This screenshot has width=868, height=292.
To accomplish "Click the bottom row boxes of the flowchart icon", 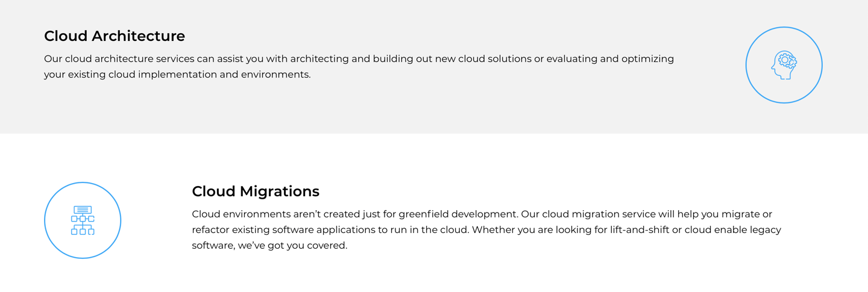I will [x=83, y=232].
